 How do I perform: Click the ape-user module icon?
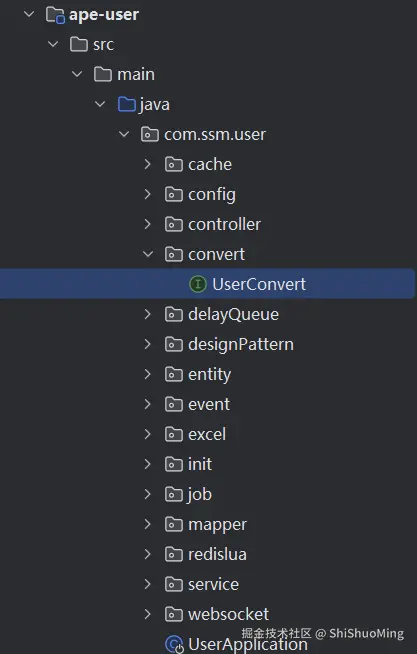point(55,15)
